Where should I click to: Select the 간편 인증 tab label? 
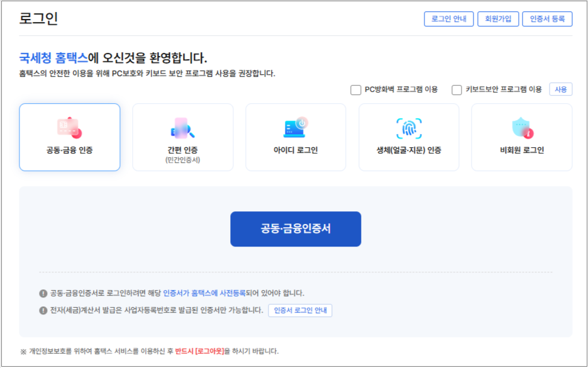click(182, 150)
